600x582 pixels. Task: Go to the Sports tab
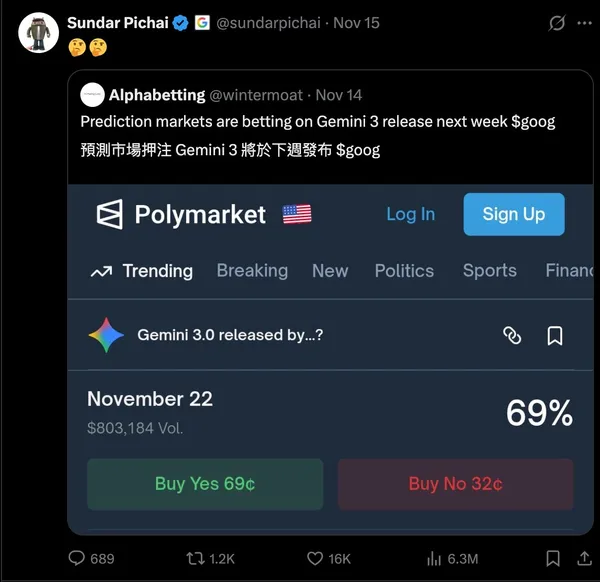(489, 271)
